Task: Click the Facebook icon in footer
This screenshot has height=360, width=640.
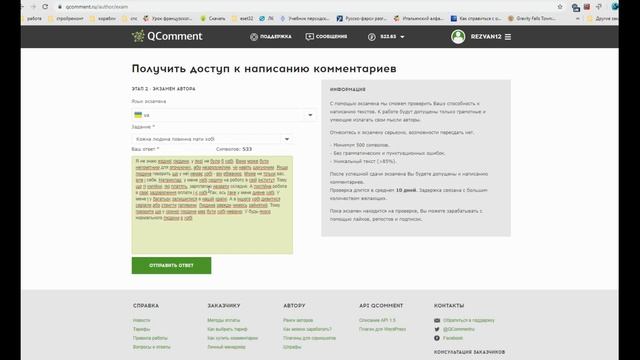Action: (437, 338)
